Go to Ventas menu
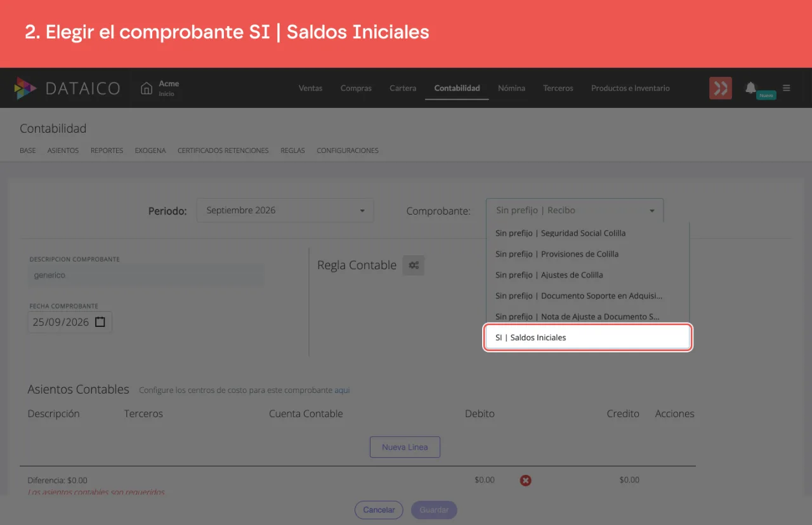Image resolution: width=812 pixels, height=525 pixels. coord(311,88)
